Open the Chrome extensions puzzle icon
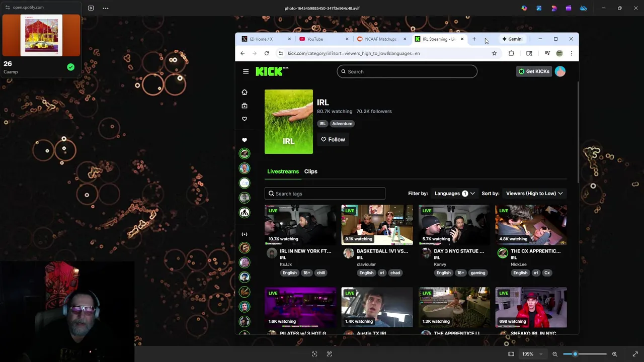The height and width of the screenshot is (362, 644). 511,53
